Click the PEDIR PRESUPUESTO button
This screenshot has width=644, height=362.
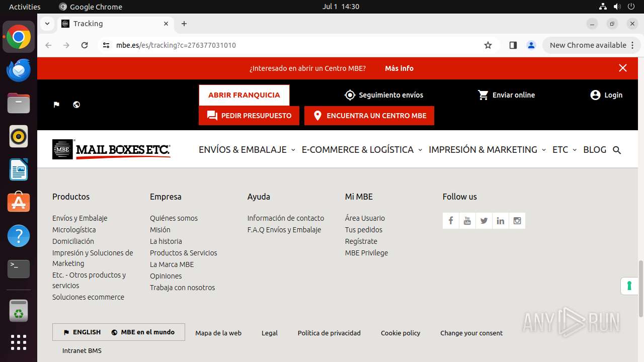[249, 116]
